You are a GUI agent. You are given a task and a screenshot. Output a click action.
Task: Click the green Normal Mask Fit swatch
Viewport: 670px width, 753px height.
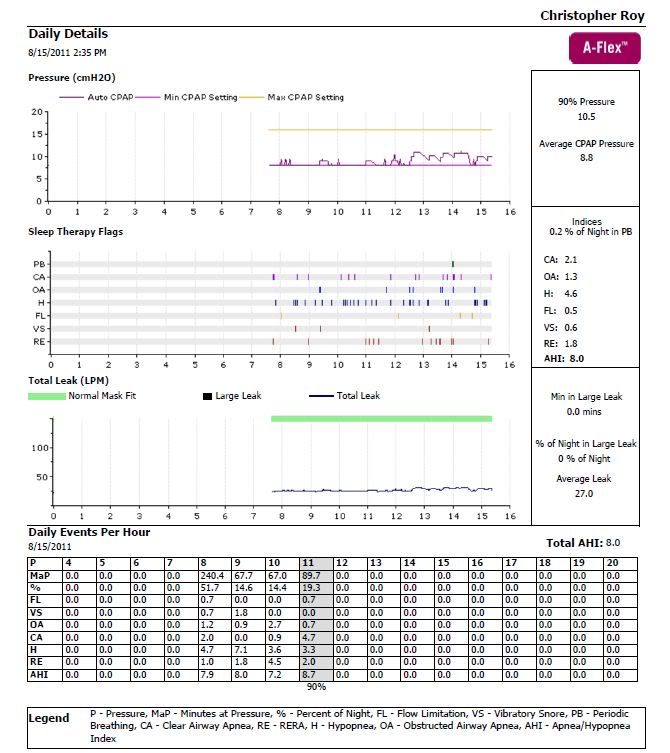pyautogui.click(x=47, y=396)
